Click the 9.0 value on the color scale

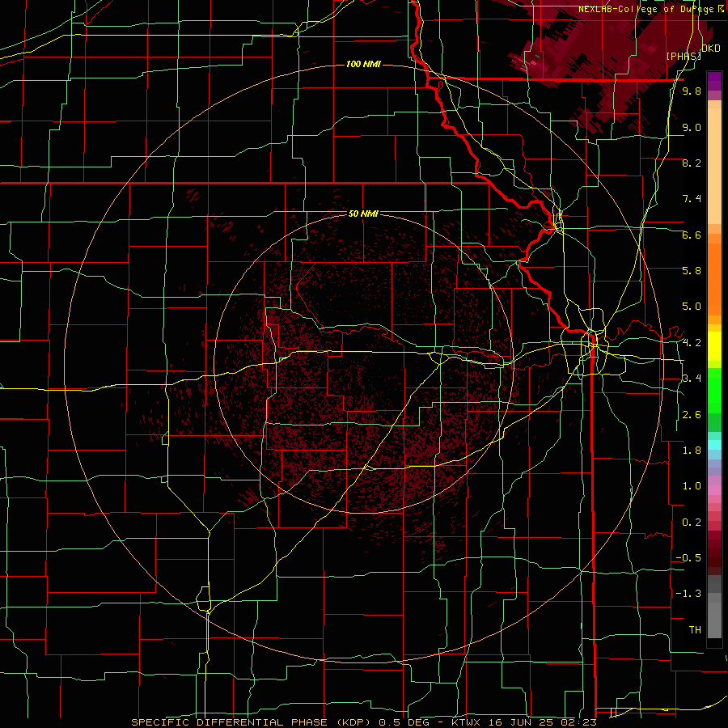point(692,127)
